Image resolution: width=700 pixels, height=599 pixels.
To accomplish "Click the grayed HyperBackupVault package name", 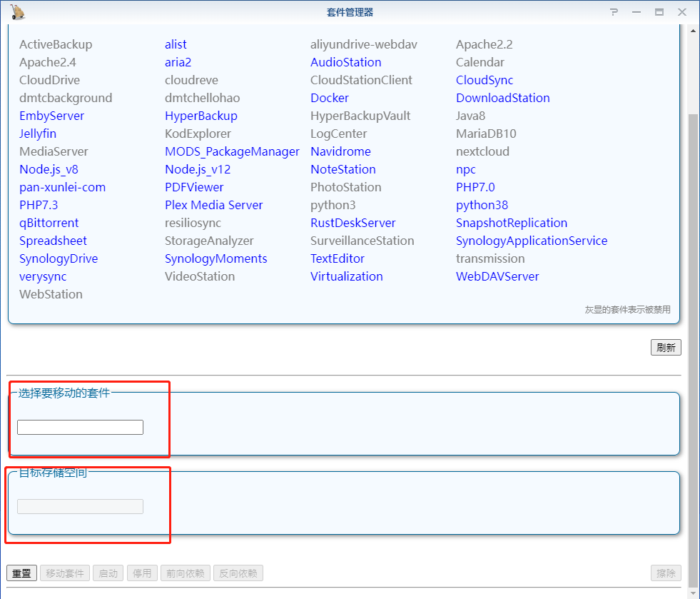I will point(360,116).
